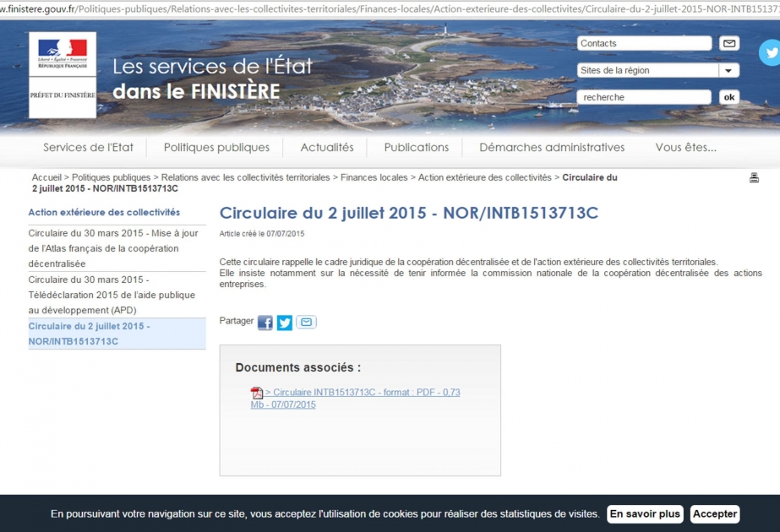Click the envelope icon next to Contacts

pos(728,43)
